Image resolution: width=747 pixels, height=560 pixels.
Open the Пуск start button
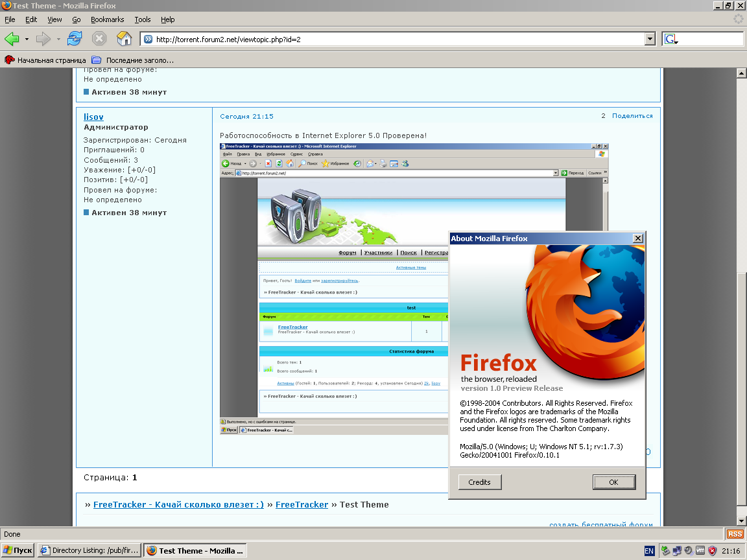click(x=18, y=550)
